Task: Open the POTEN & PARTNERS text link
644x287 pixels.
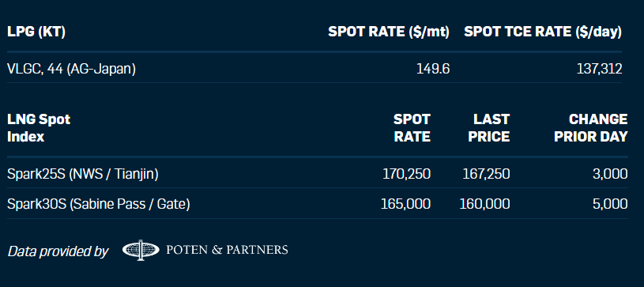Action: click(x=227, y=250)
